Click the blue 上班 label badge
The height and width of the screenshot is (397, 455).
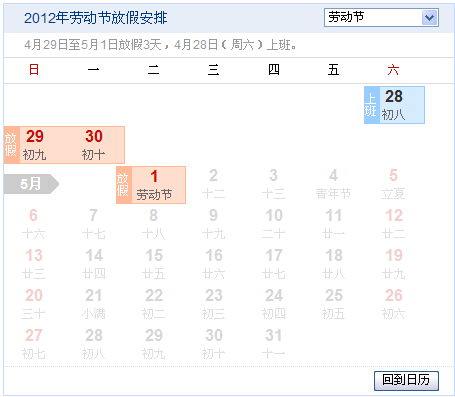point(371,105)
